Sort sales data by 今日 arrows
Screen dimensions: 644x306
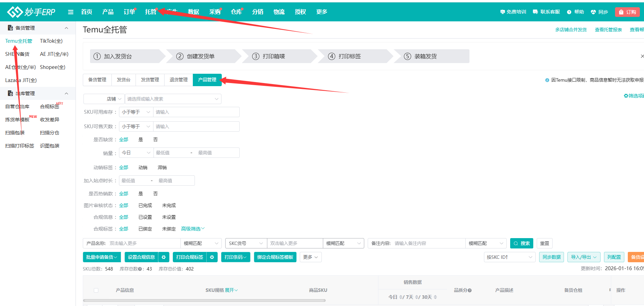coord(400,297)
